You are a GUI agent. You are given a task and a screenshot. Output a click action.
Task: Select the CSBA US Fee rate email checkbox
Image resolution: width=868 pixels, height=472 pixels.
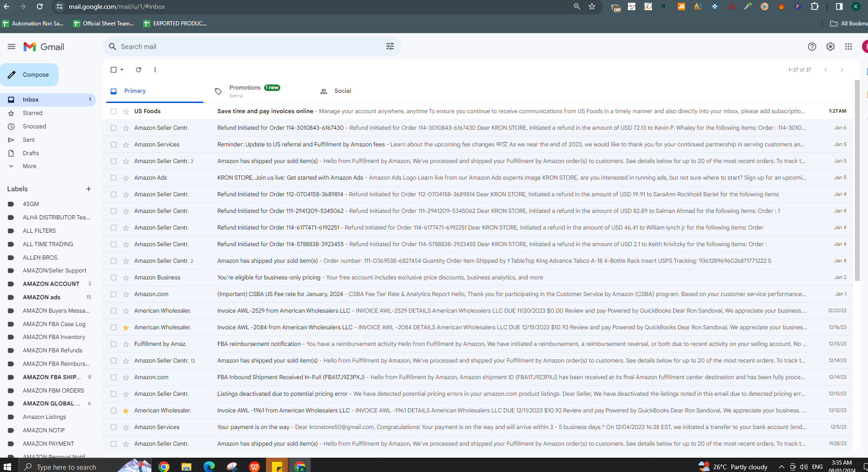pyautogui.click(x=114, y=294)
